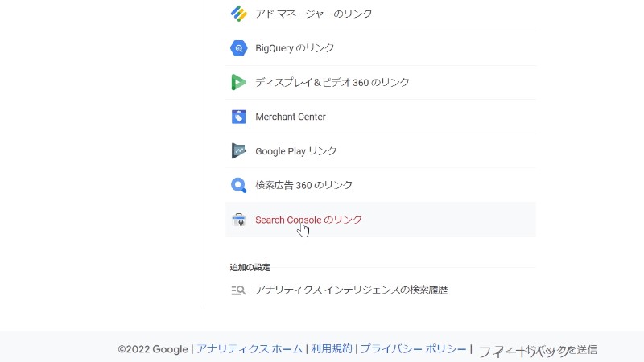Click the Search Ads 360 magnifier icon

(x=238, y=185)
